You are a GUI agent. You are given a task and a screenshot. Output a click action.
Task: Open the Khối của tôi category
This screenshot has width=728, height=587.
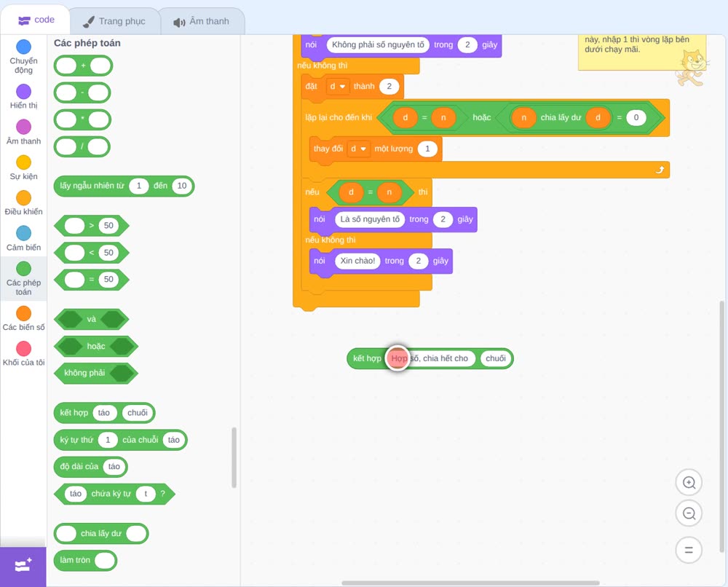(x=24, y=354)
